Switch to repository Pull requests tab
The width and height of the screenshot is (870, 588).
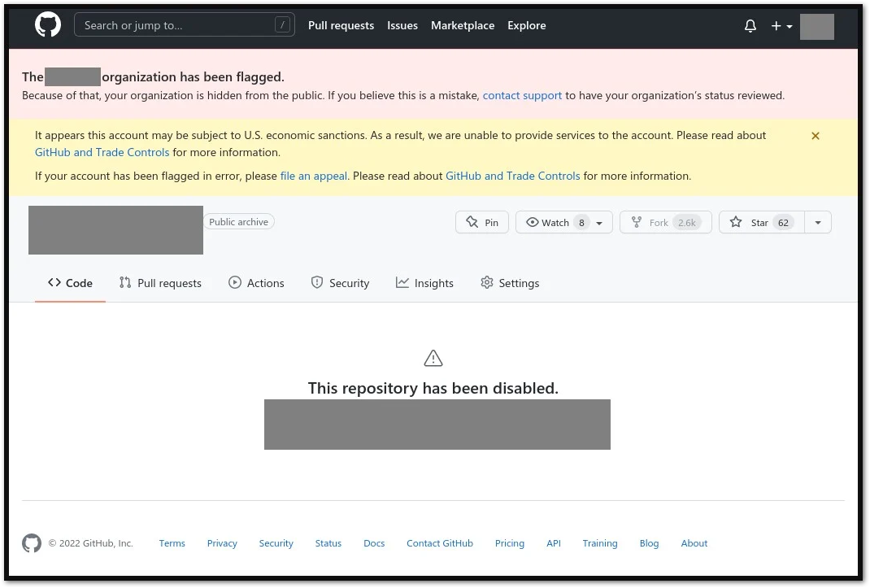[160, 283]
